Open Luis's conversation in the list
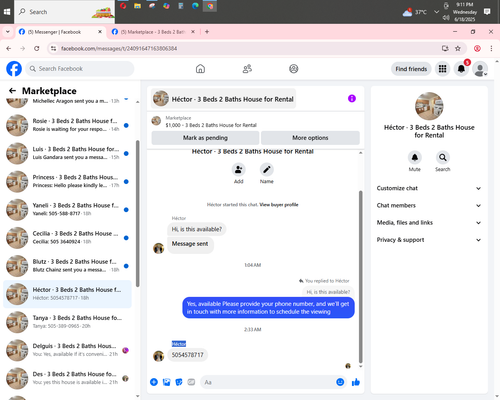 (67, 153)
